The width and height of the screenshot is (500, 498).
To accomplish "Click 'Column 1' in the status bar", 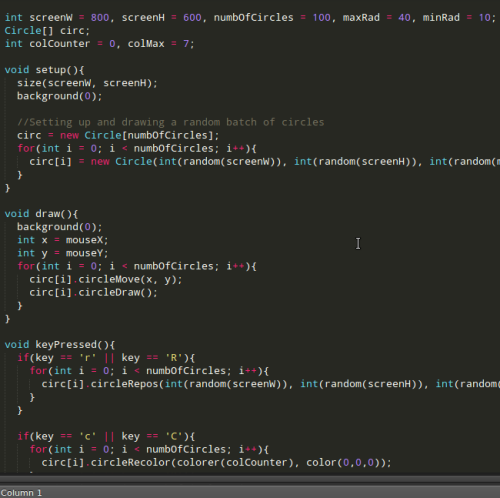I will (21, 493).
